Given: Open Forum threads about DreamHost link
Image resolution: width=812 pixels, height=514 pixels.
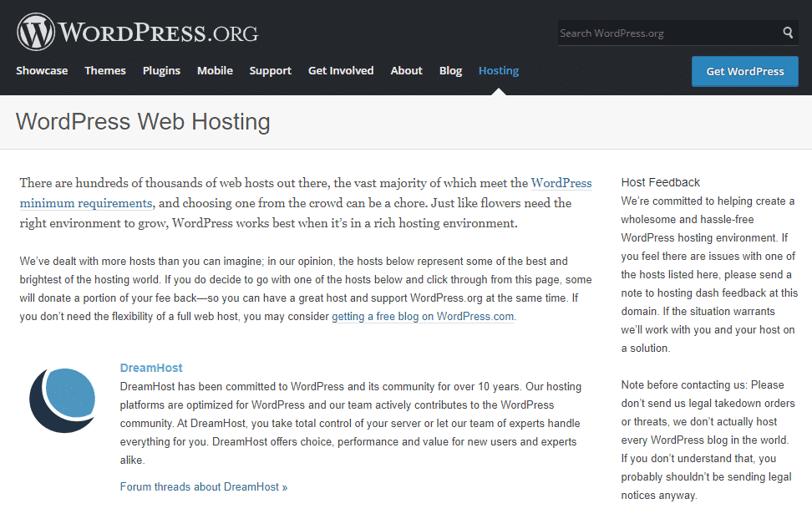Looking at the screenshot, I should pos(204,487).
